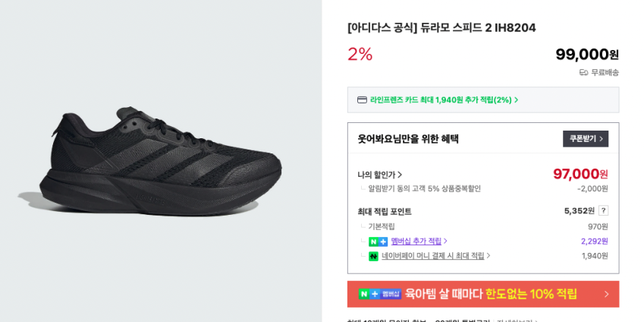Click the 무료배송 text
Screen dimensions: 644x322
tap(605, 72)
